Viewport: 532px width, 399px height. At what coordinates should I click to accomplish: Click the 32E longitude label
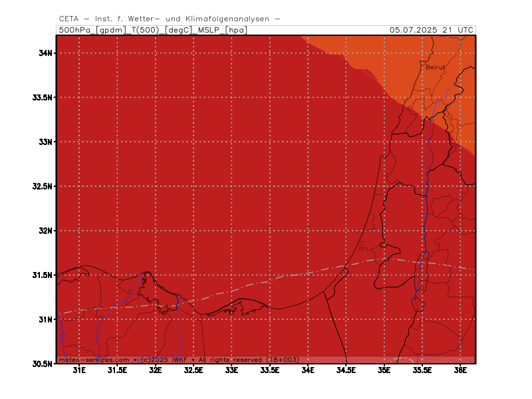tap(156, 370)
